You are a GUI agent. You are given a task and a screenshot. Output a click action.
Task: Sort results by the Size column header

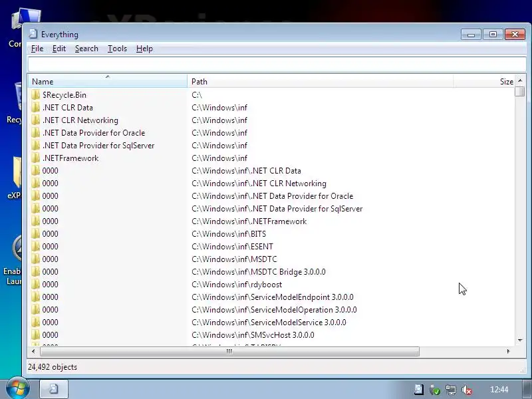(x=484, y=81)
